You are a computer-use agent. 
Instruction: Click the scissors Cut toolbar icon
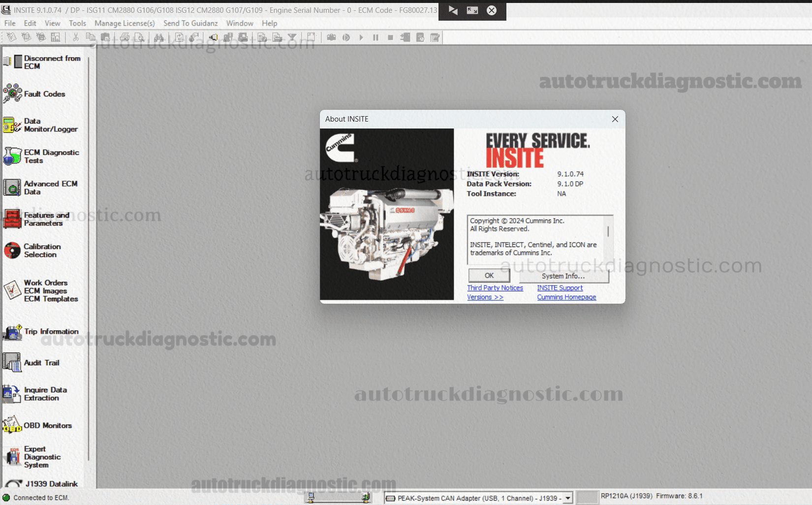[x=76, y=37]
